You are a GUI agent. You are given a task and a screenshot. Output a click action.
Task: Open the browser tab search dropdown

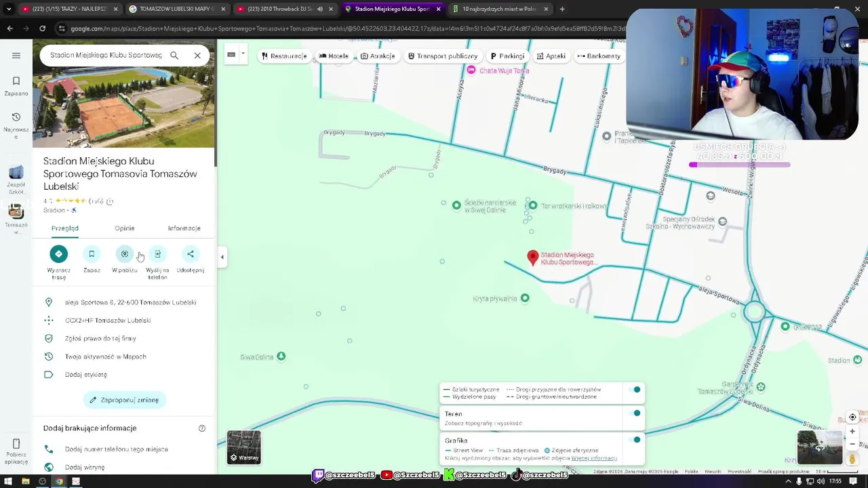click(x=8, y=9)
